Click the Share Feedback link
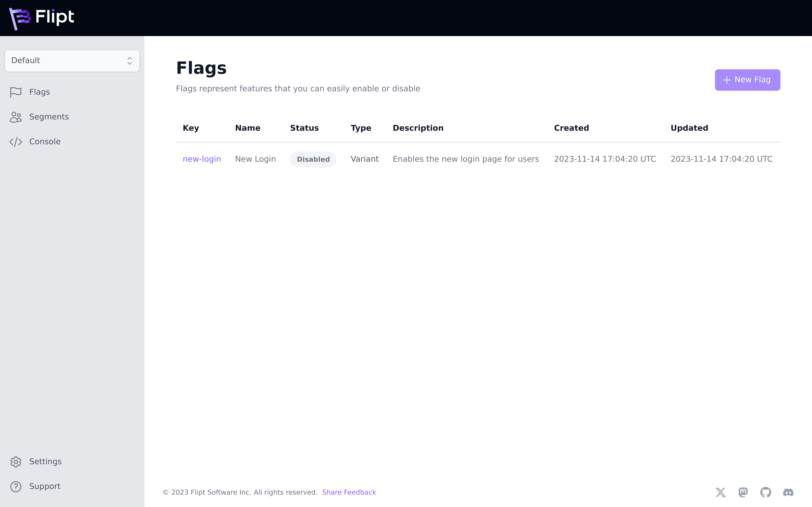The height and width of the screenshot is (507, 812). (x=349, y=492)
